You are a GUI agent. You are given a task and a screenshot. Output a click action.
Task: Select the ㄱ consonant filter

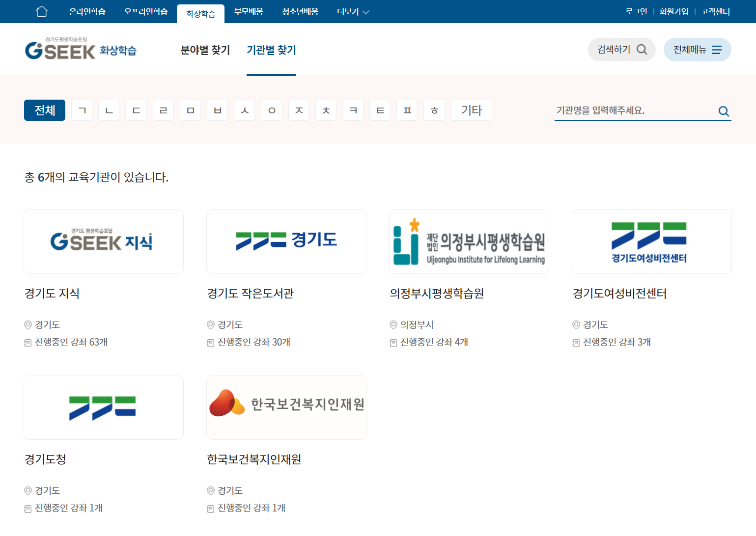click(x=82, y=110)
